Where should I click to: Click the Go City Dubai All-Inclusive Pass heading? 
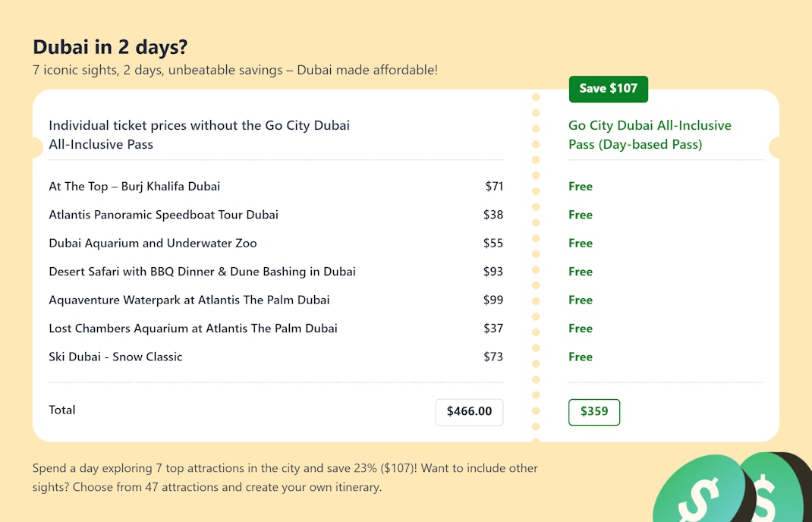click(x=650, y=135)
